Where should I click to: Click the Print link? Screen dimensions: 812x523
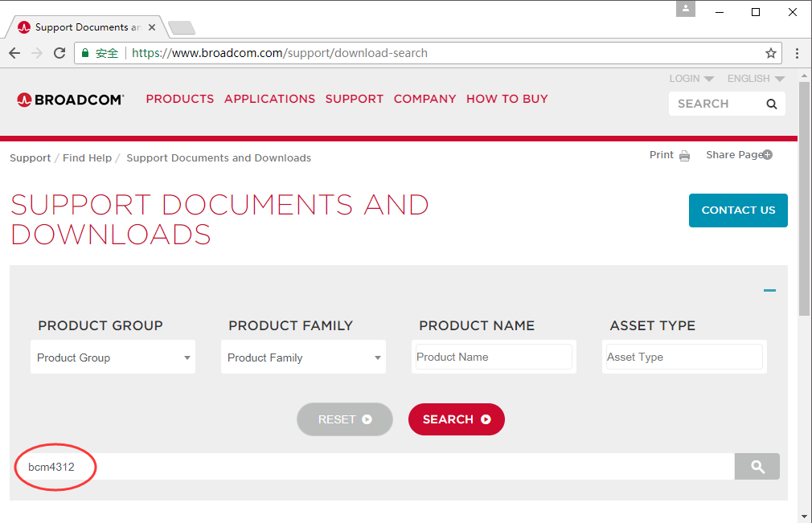click(x=662, y=155)
